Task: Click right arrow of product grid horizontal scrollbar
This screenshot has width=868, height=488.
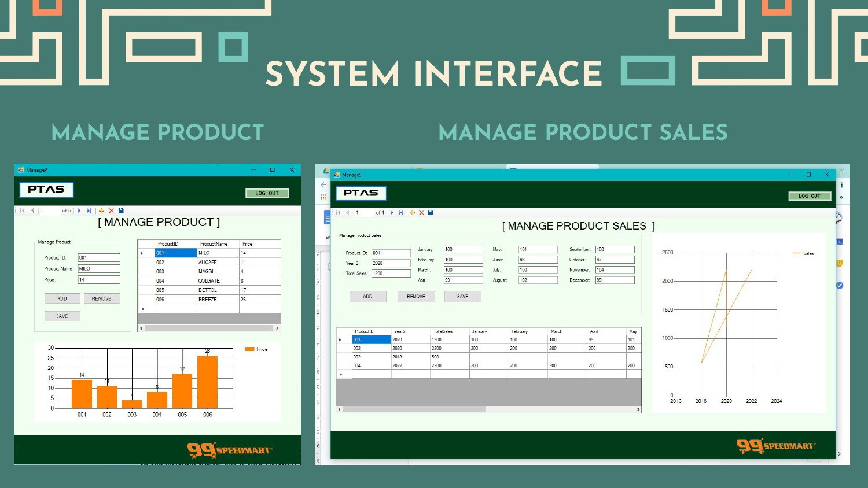Action: click(277, 328)
